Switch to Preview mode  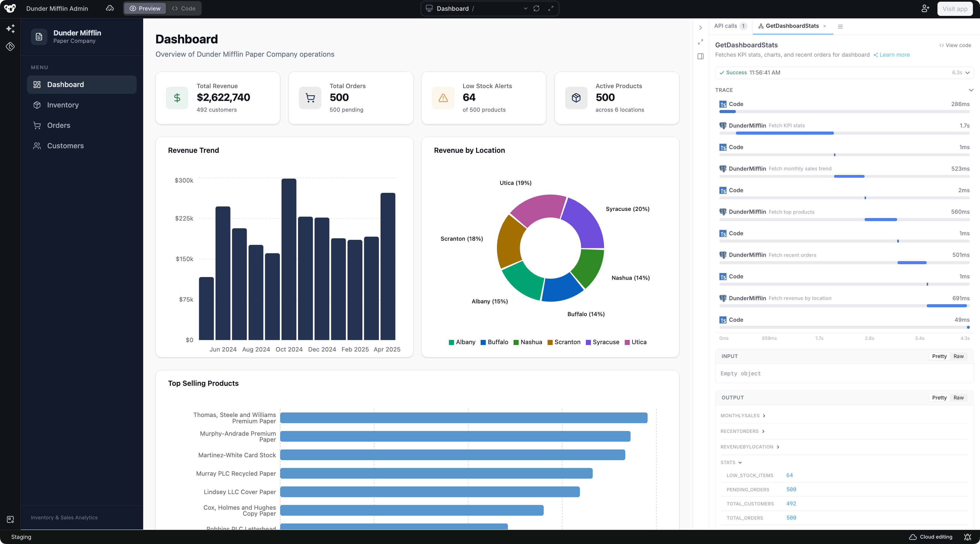[x=145, y=9]
